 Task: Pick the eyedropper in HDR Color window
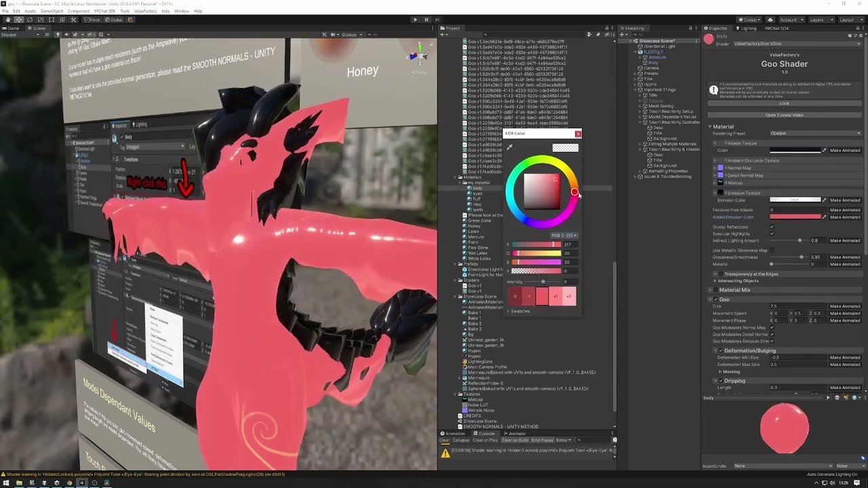click(x=509, y=147)
